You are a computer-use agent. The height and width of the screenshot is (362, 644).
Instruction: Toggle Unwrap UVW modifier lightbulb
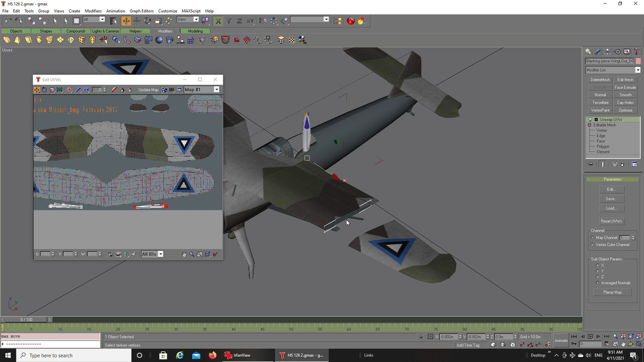coord(590,120)
